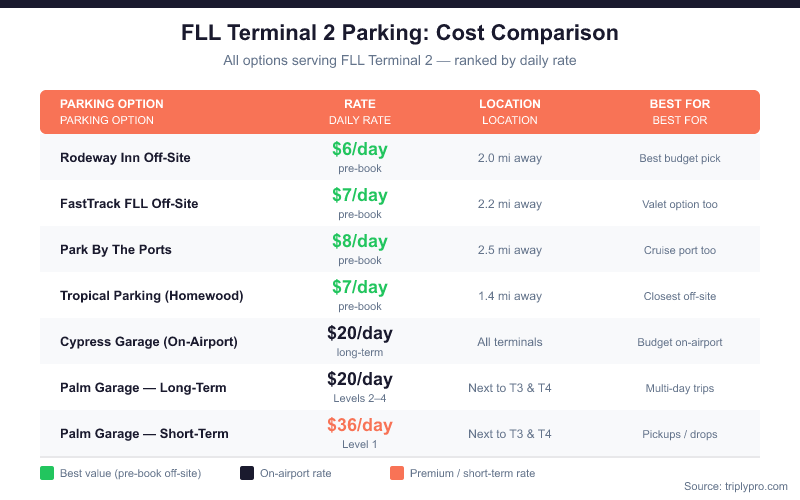The image size is (800, 500).
Task: Click the $36/day short-term rate
Action: (x=360, y=426)
